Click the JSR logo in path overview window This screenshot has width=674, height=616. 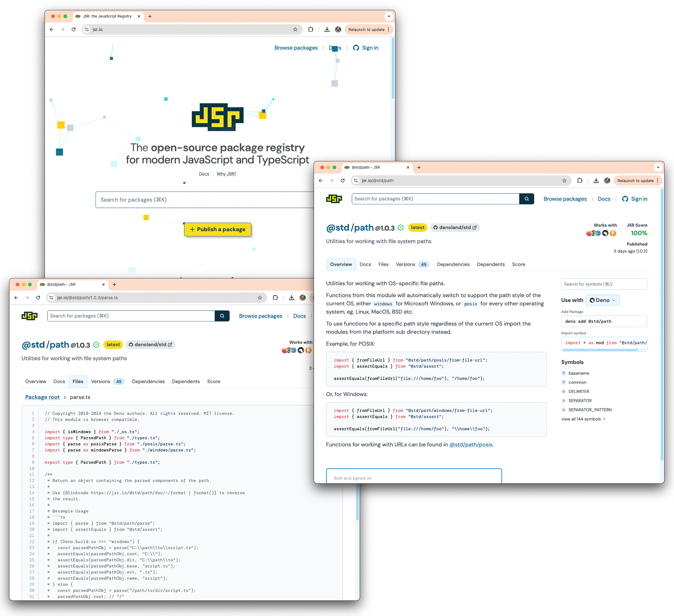(334, 199)
